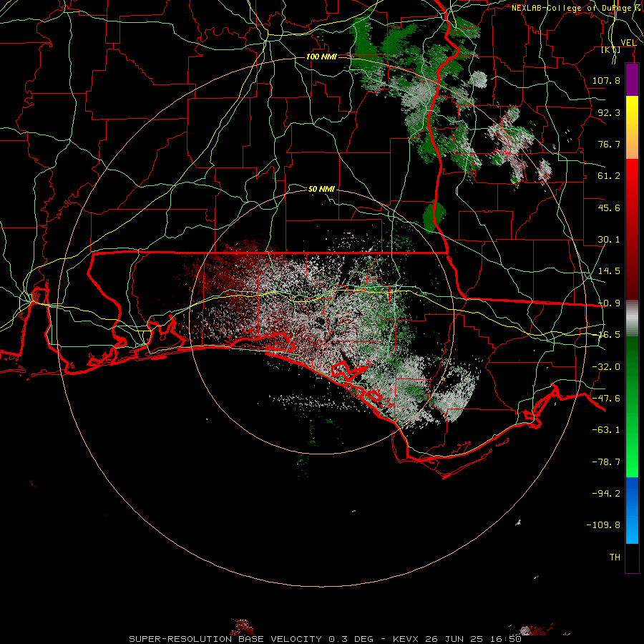Select the 45.6 value on velocity scale

tap(609, 208)
